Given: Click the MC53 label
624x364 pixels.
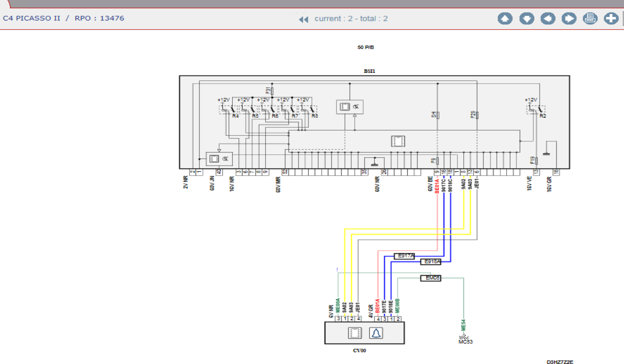Looking at the screenshot, I should (466, 342).
